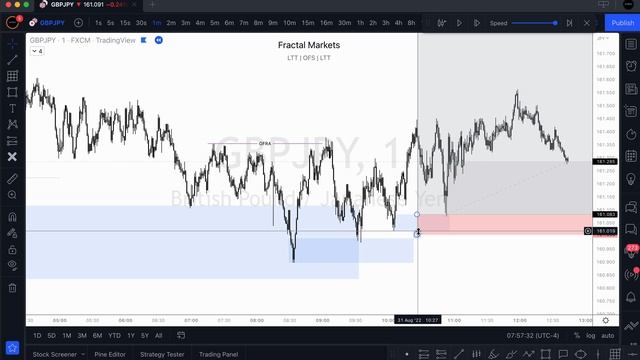The width and height of the screenshot is (640, 360).
Task: Click the blue flag icon by chart title
Action: [x=144, y=40]
